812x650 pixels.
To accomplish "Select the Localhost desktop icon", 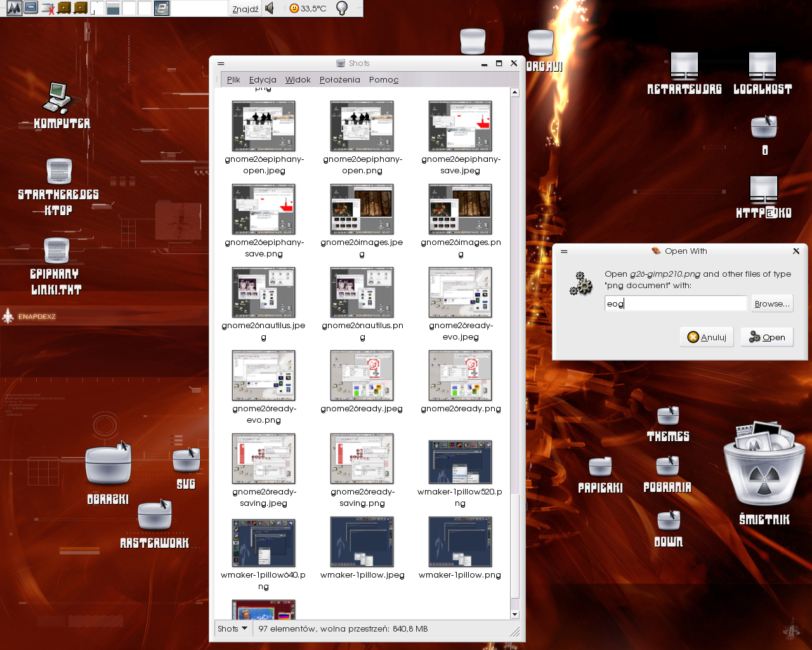I will pos(762,67).
